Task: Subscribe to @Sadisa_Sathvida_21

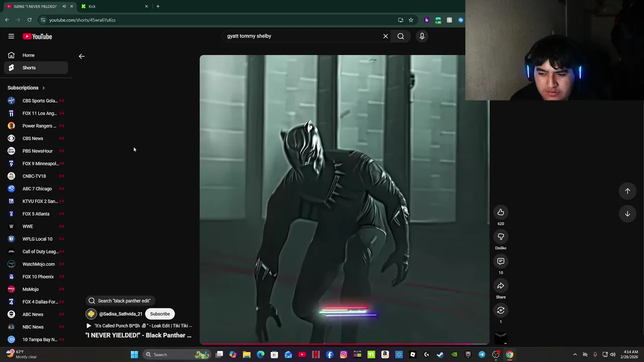Action: tap(160, 314)
